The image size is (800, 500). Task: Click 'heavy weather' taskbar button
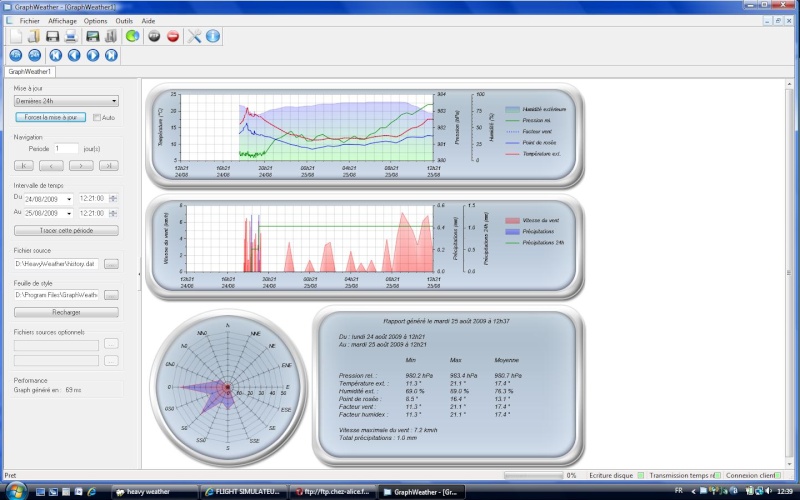tap(155, 492)
